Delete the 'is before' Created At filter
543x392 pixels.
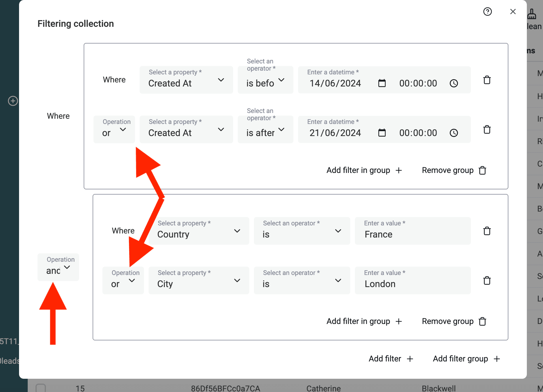[x=487, y=80]
